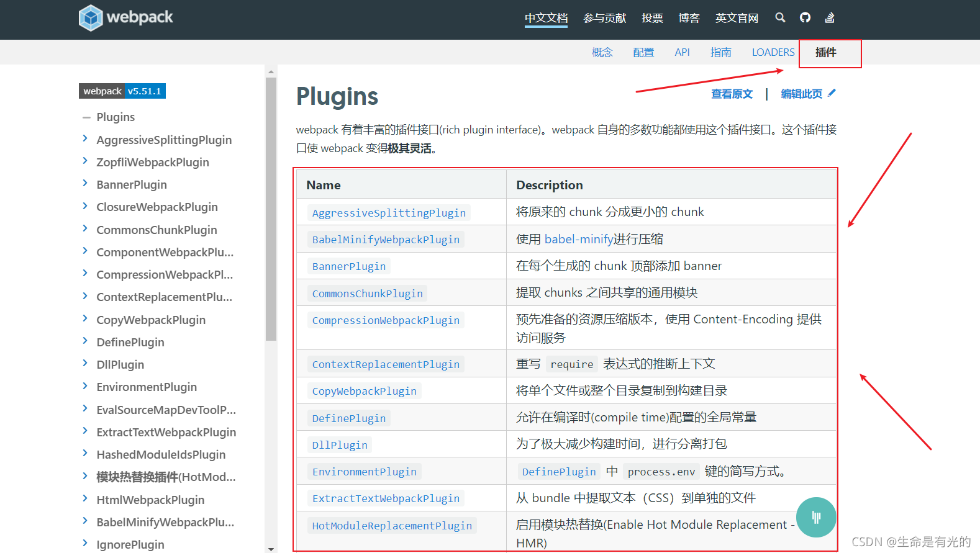Expand the AggressiveSplittingPlugin sidebar chevron
The image size is (980, 553).
tap(85, 138)
